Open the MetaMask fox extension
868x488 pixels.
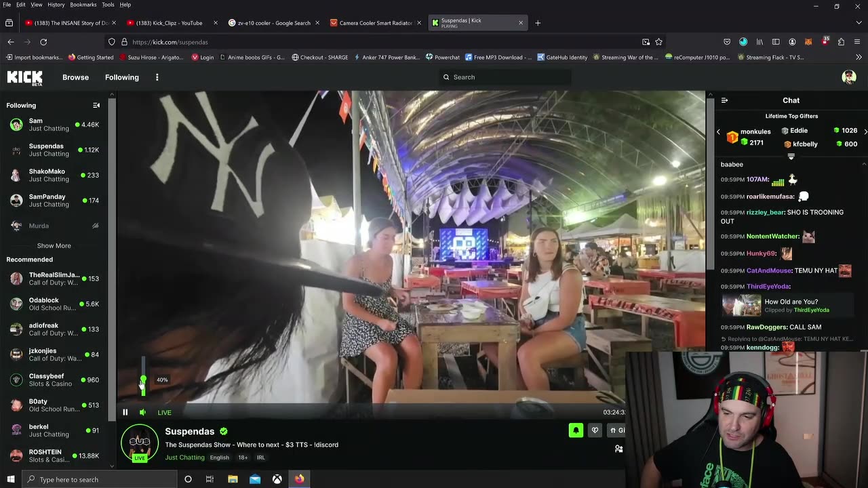808,42
